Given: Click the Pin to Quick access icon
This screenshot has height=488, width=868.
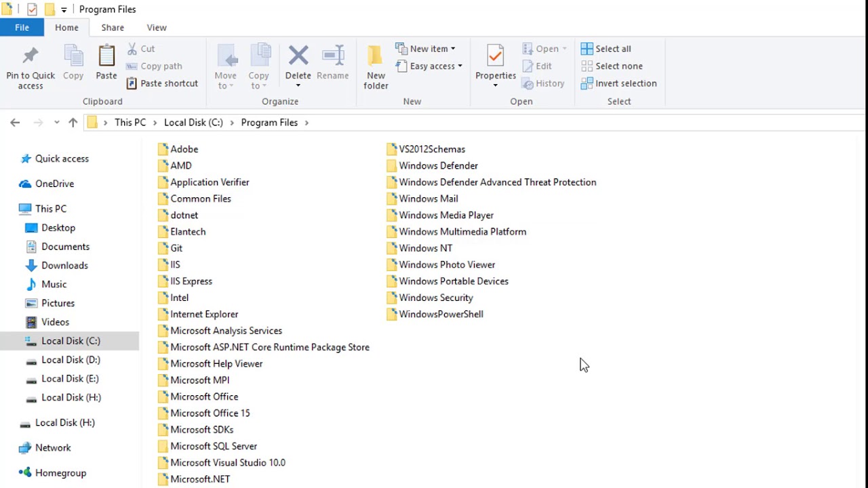Looking at the screenshot, I should point(31,56).
